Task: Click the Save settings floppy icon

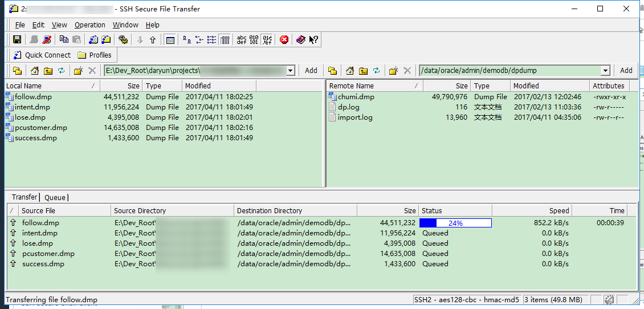Action: pos(17,40)
